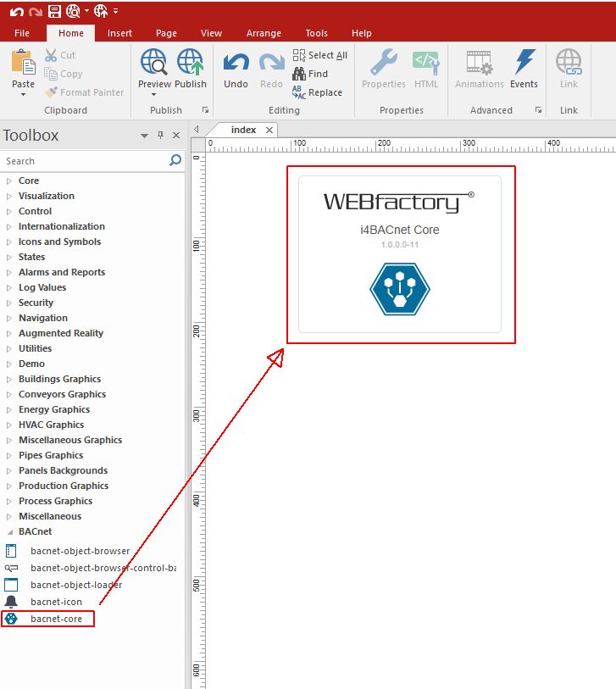
Task: Collapse the BACnet category
Action: (x=9, y=531)
